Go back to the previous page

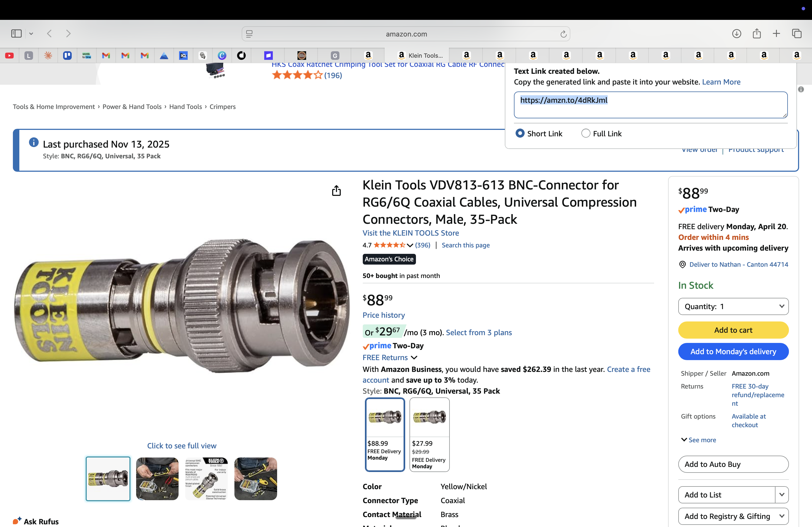point(49,33)
